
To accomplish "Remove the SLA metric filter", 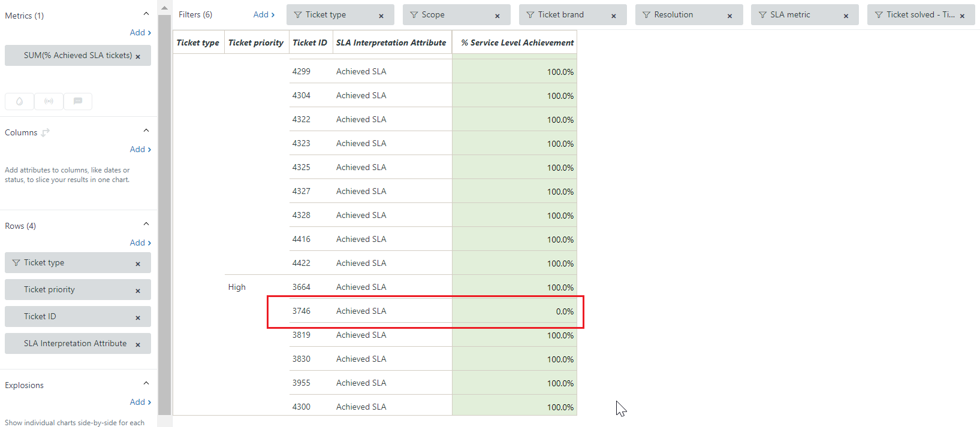I will [846, 16].
